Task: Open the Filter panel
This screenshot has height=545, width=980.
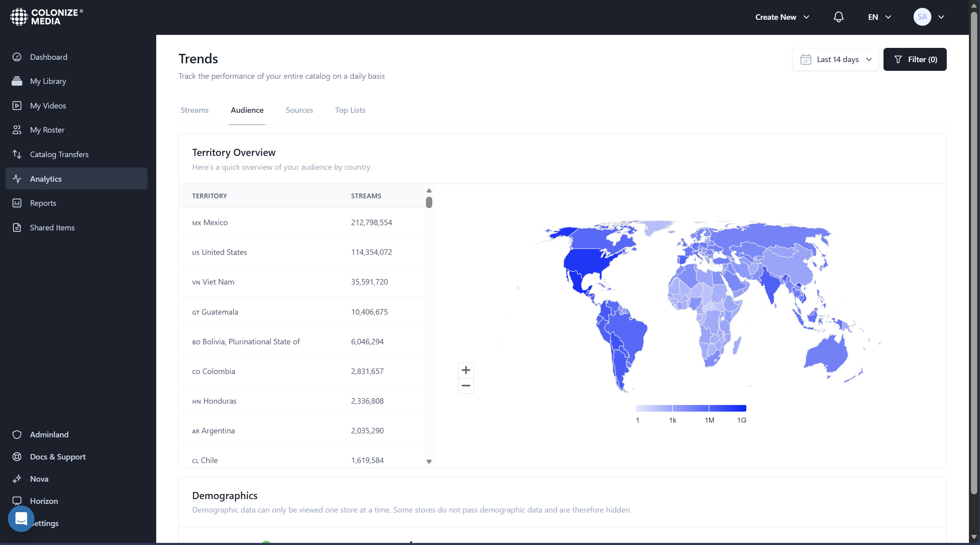Action: 915,59
